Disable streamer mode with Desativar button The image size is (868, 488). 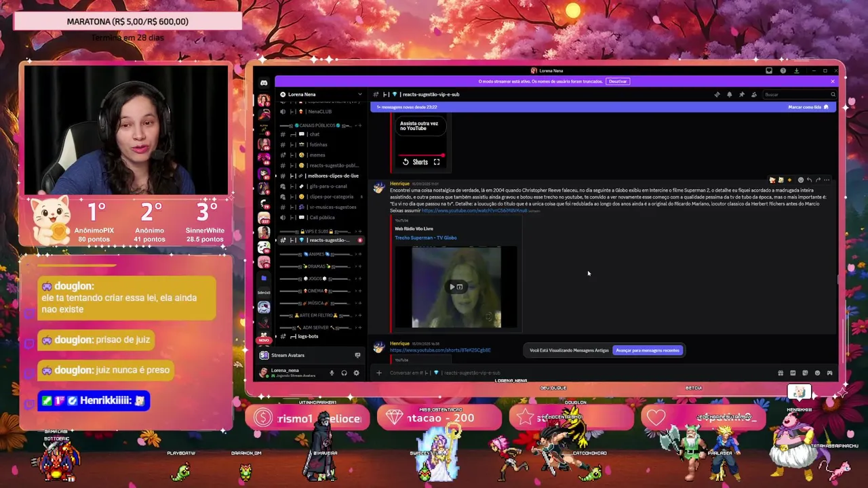pos(618,81)
